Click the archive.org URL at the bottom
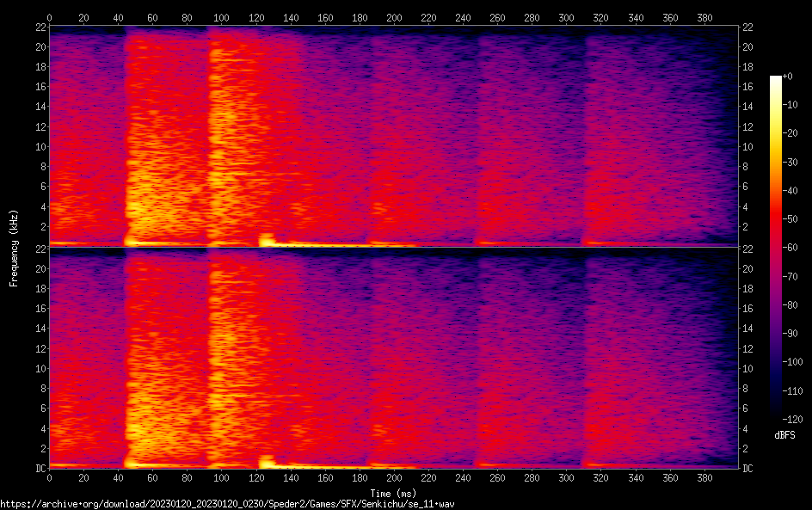 pos(227,503)
